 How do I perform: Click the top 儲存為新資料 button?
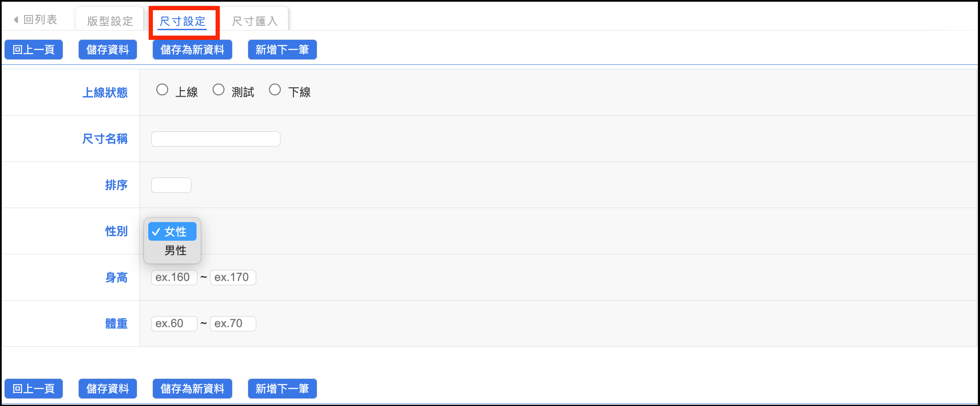[192, 50]
